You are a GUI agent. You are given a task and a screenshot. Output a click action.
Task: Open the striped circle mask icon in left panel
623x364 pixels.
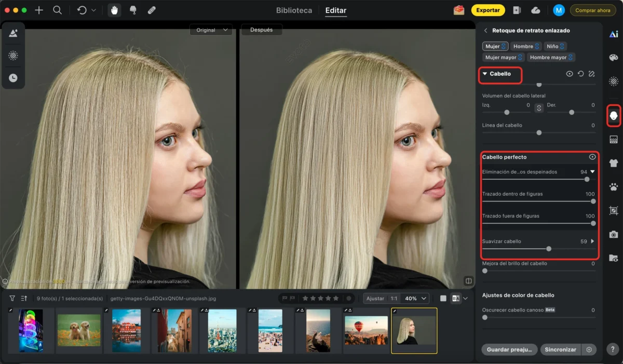[x=13, y=55]
